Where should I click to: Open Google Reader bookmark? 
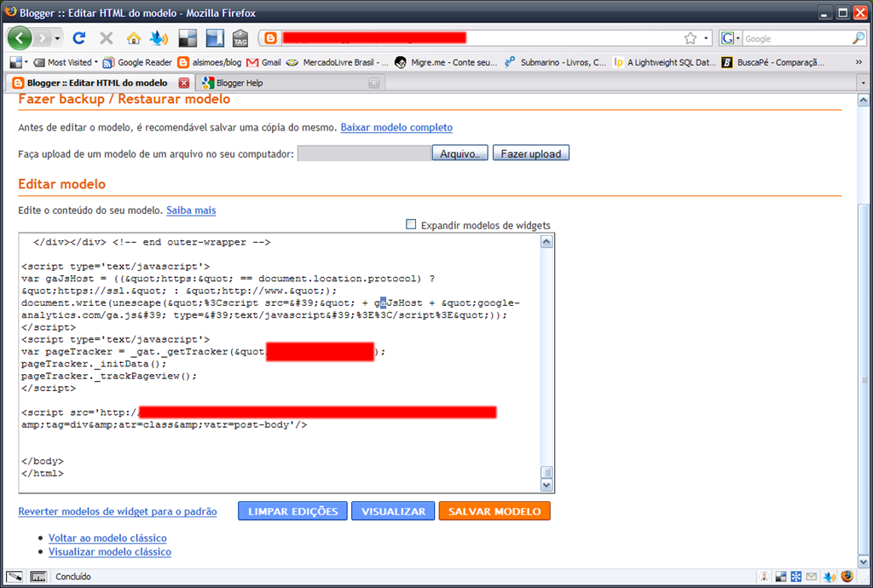pyautogui.click(x=137, y=62)
